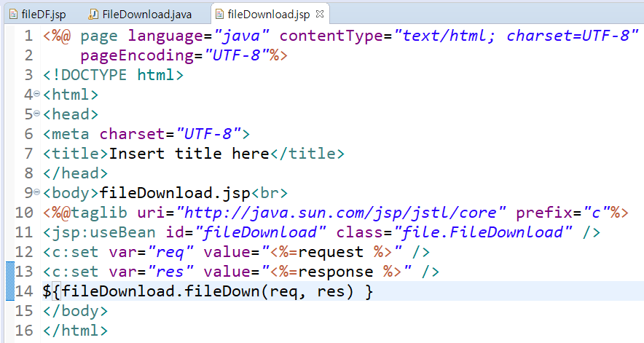The height and width of the screenshot is (343, 644).
Task: Click the word "request" on line 12
Action: click(x=331, y=252)
